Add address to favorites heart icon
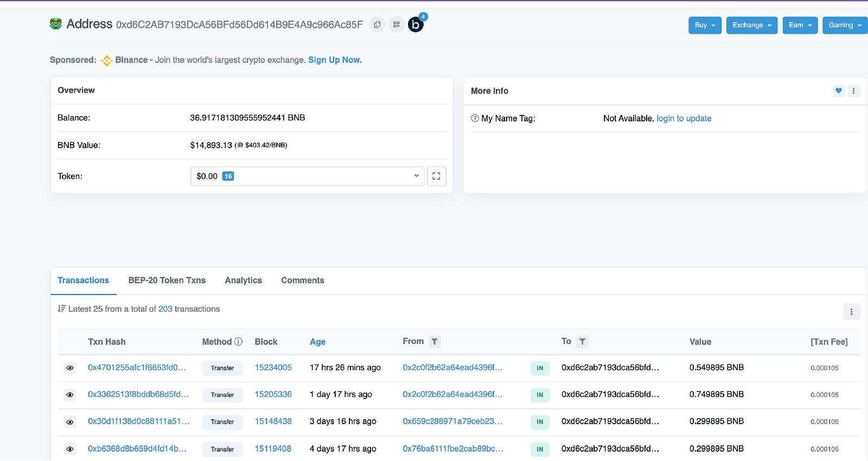868x461 pixels. pyautogui.click(x=839, y=91)
